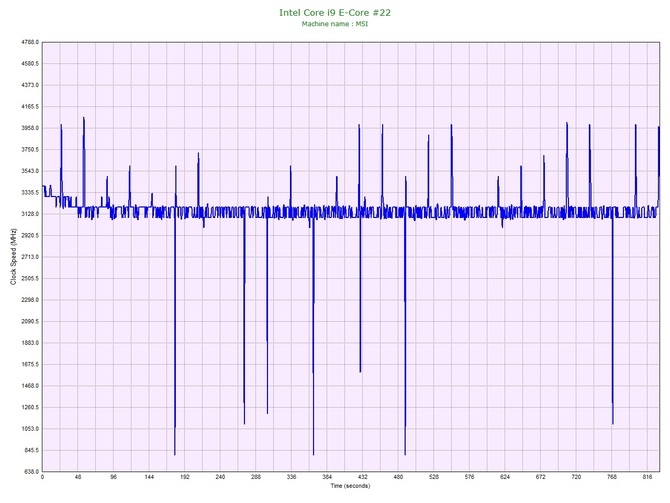Viewport: 670px width, 503px height.
Task: Select the 2505.5 y-axis label
Action: point(30,279)
